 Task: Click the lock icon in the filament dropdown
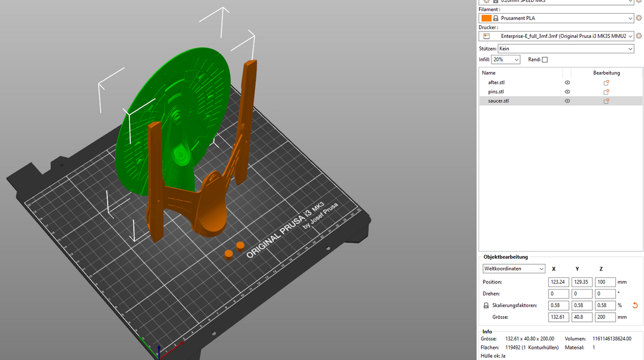click(496, 18)
